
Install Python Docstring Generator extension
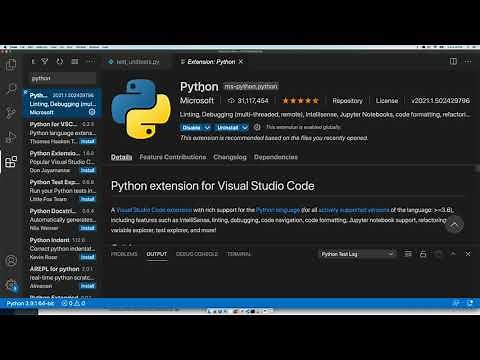(88, 228)
